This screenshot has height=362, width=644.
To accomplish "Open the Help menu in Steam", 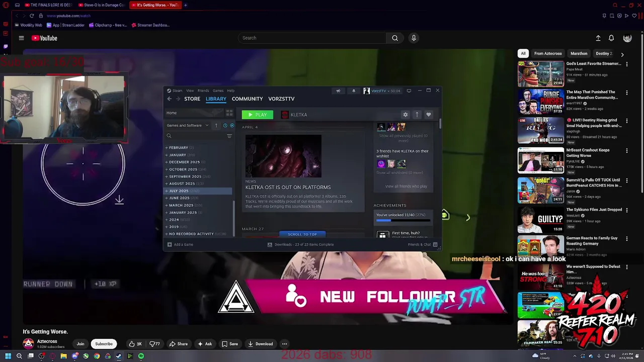I will [230, 91].
